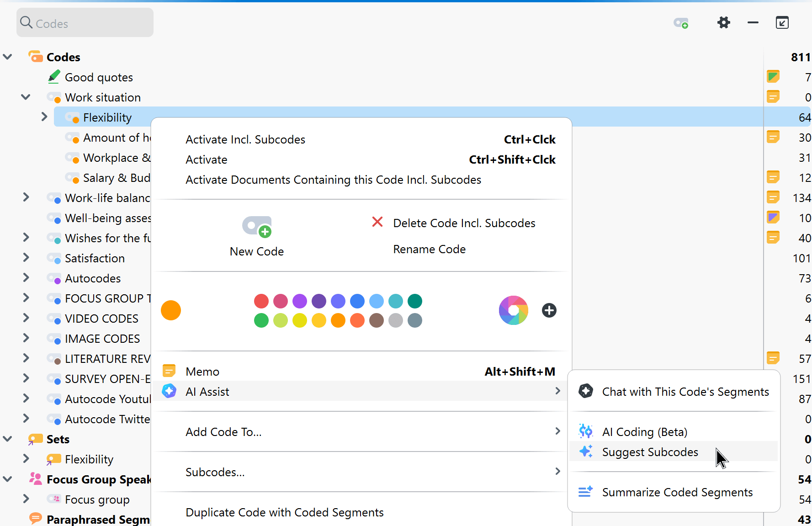Select Suggest Subcodes in AI submenu
The width and height of the screenshot is (812, 526).
pyautogui.click(x=650, y=452)
